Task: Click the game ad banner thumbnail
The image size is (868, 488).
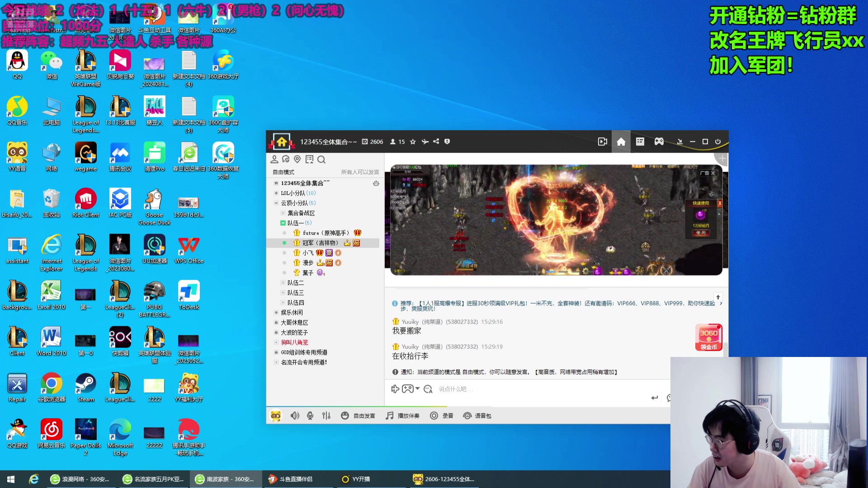Action: [x=556, y=220]
